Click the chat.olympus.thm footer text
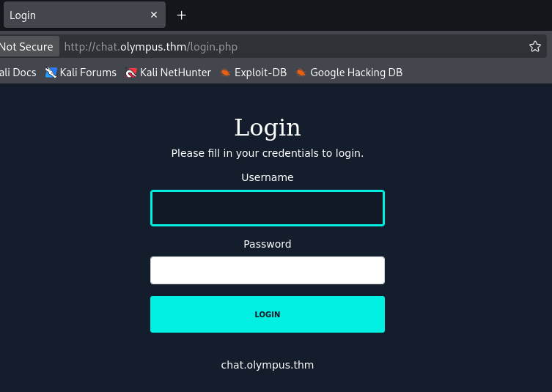 pos(267,364)
